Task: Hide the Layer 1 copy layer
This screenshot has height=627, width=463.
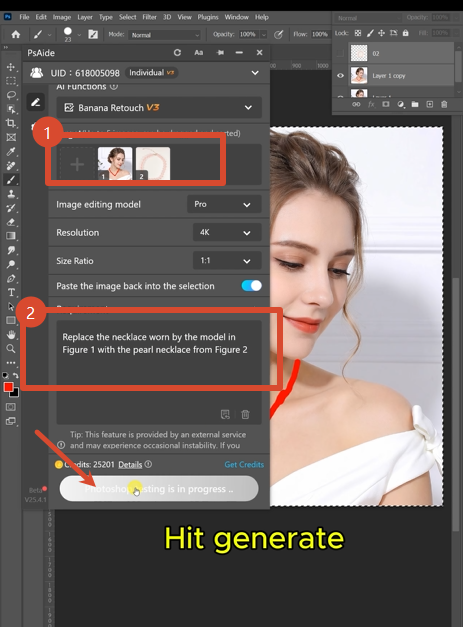Action: pos(340,75)
